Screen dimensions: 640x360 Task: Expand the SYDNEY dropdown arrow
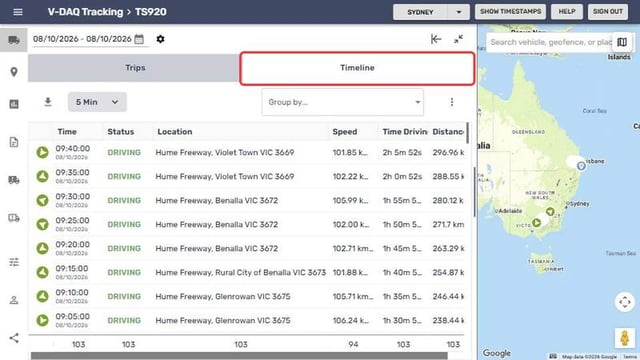[x=459, y=12]
